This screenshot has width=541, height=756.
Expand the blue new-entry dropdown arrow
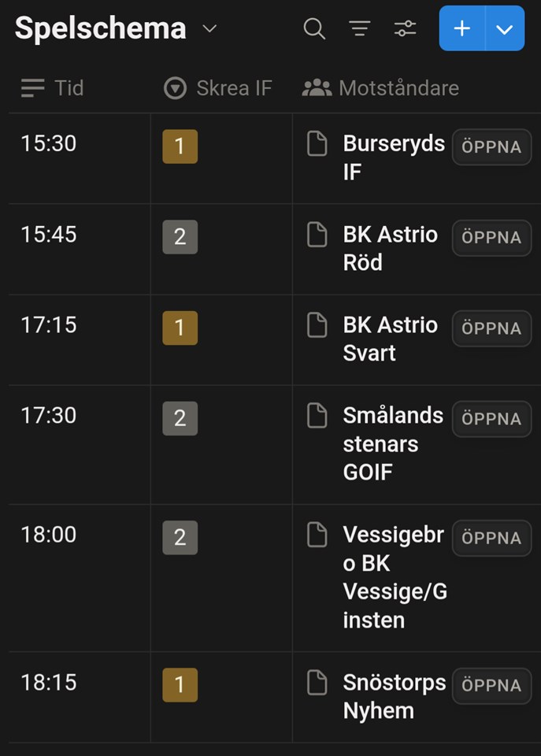click(x=505, y=29)
